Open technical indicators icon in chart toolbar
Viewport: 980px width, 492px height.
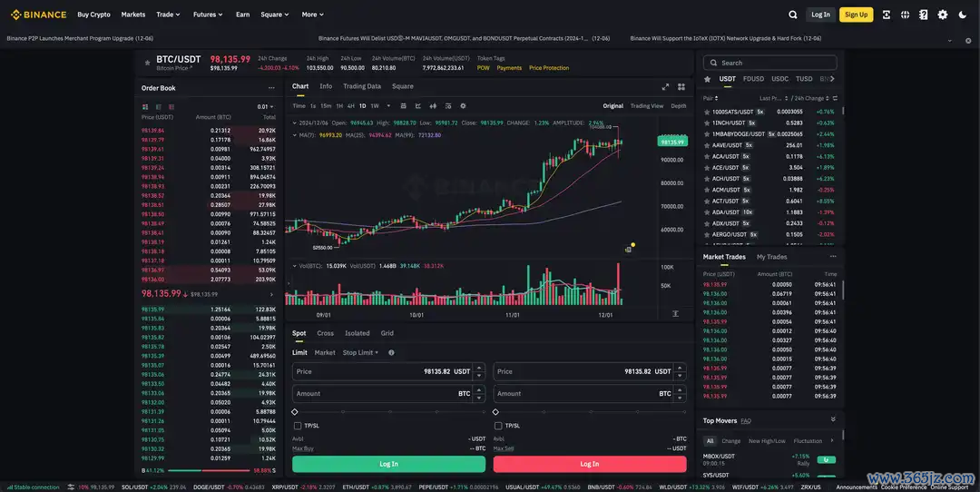point(447,105)
